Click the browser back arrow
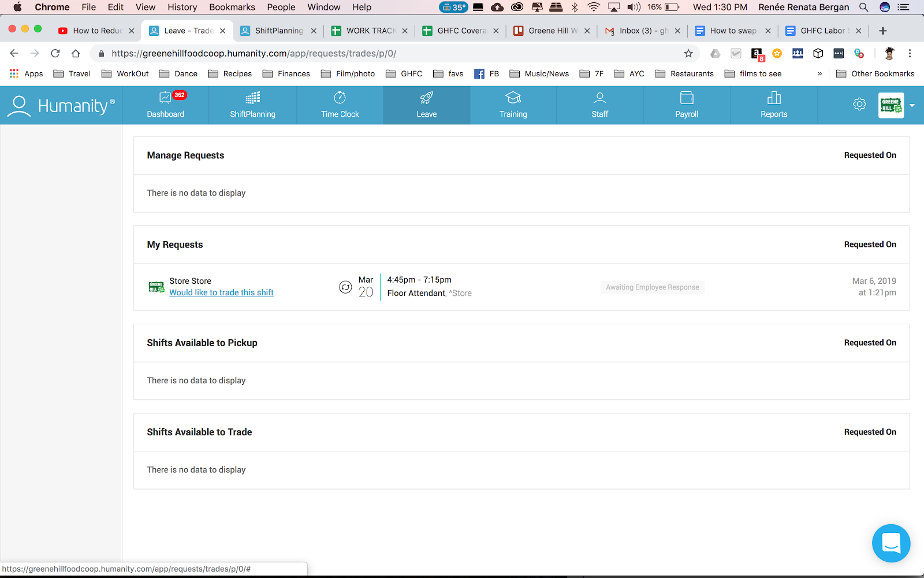Image resolution: width=924 pixels, height=578 pixels. (x=14, y=53)
